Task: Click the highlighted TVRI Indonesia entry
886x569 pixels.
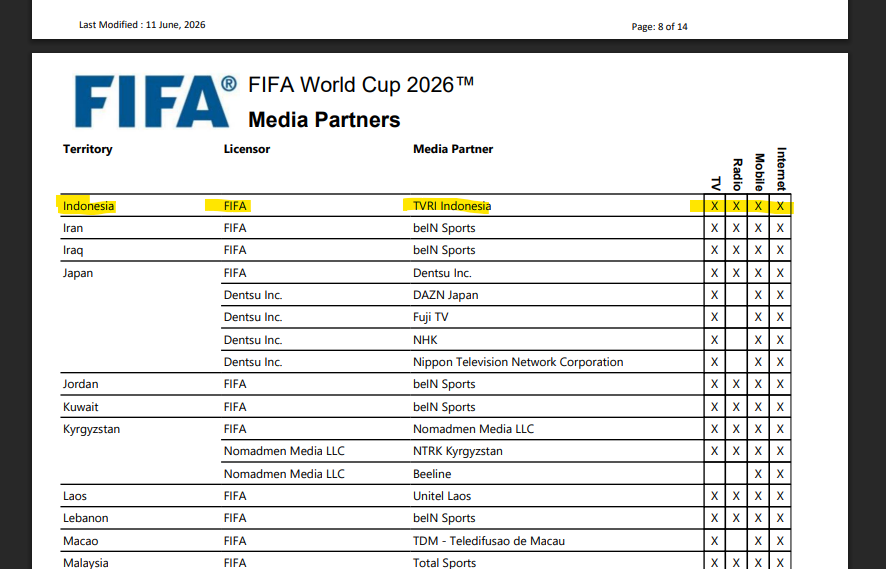Action: coord(452,206)
